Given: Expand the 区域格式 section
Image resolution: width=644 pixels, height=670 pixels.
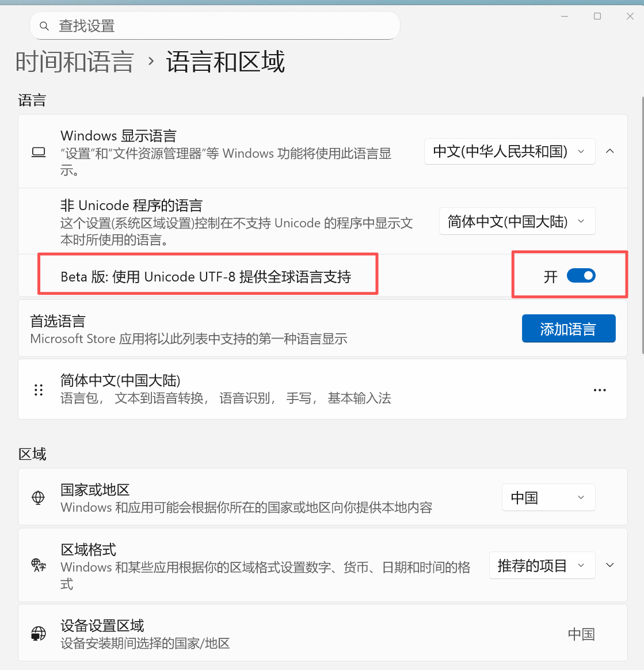Looking at the screenshot, I should [x=610, y=565].
